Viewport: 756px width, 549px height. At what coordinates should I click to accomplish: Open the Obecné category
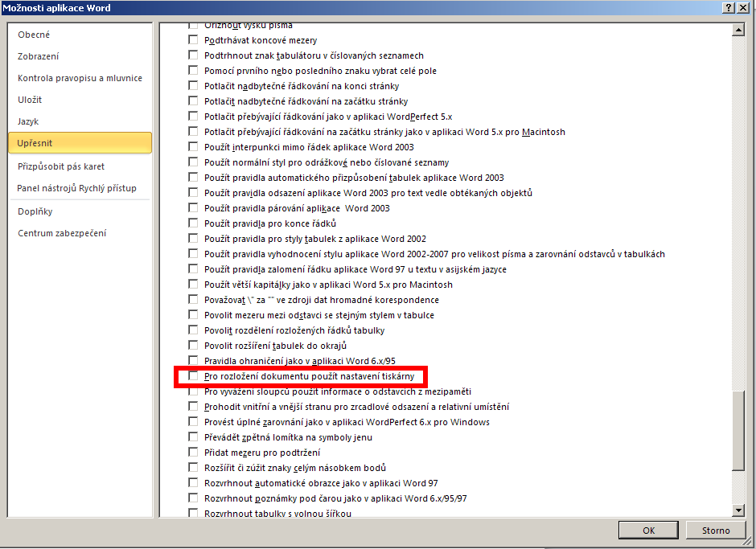click(x=34, y=35)
